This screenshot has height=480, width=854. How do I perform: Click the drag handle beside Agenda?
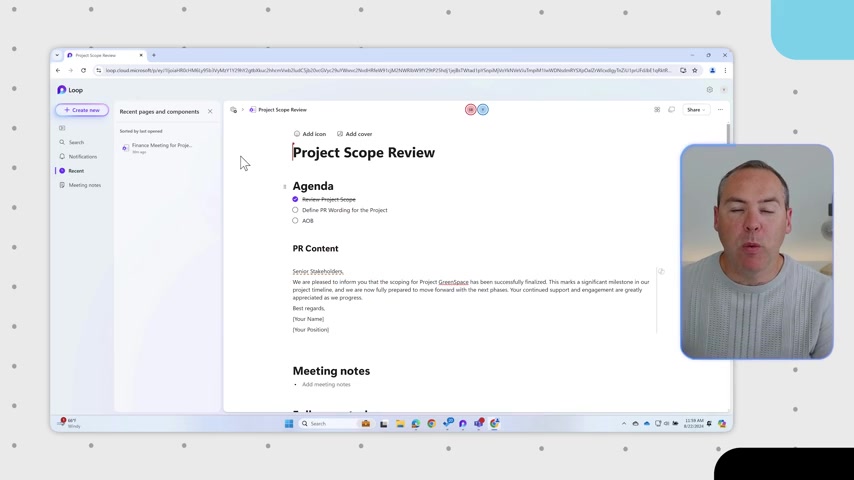click(x=285, y=187)
